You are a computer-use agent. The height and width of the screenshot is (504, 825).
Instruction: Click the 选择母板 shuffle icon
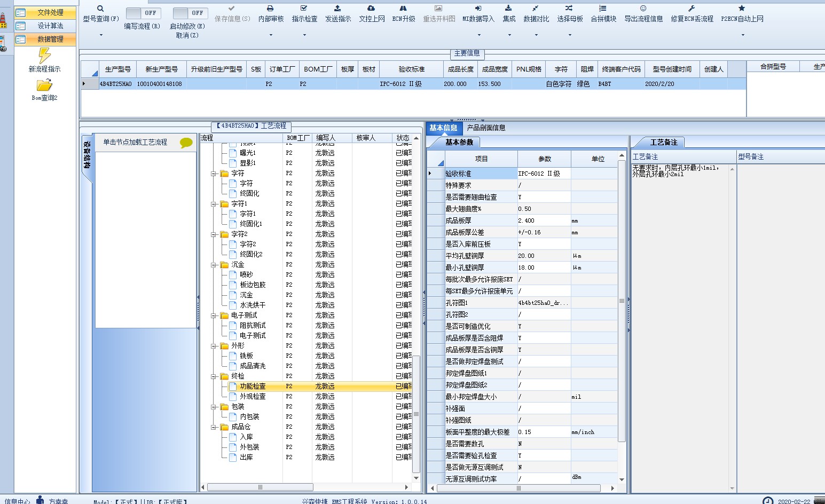click(x=569, y=9)
